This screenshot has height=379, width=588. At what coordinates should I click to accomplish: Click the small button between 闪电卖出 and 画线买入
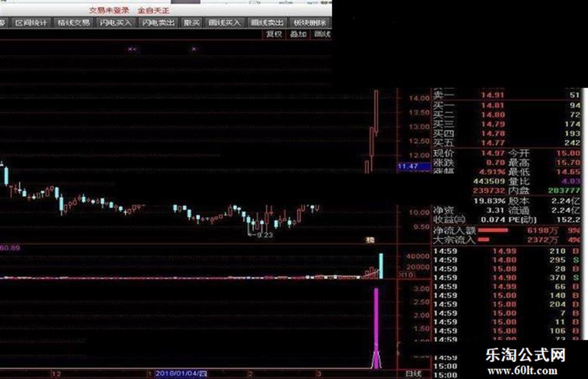coord(192,23)
